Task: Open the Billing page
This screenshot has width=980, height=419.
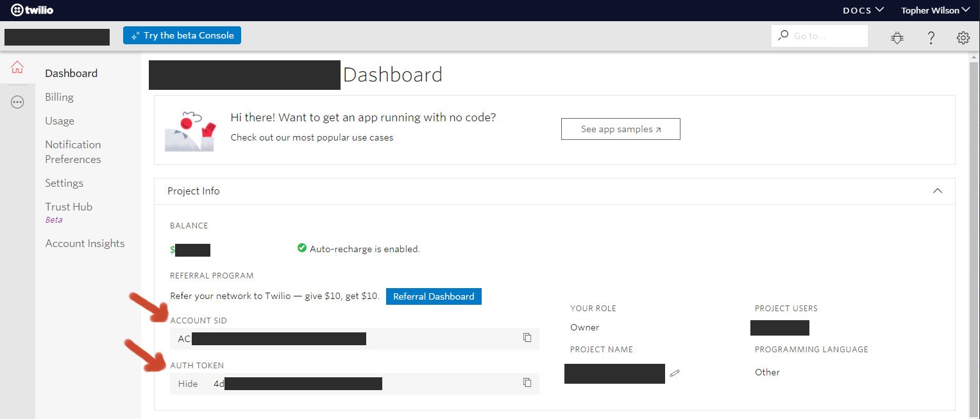Action: point(59,97)
